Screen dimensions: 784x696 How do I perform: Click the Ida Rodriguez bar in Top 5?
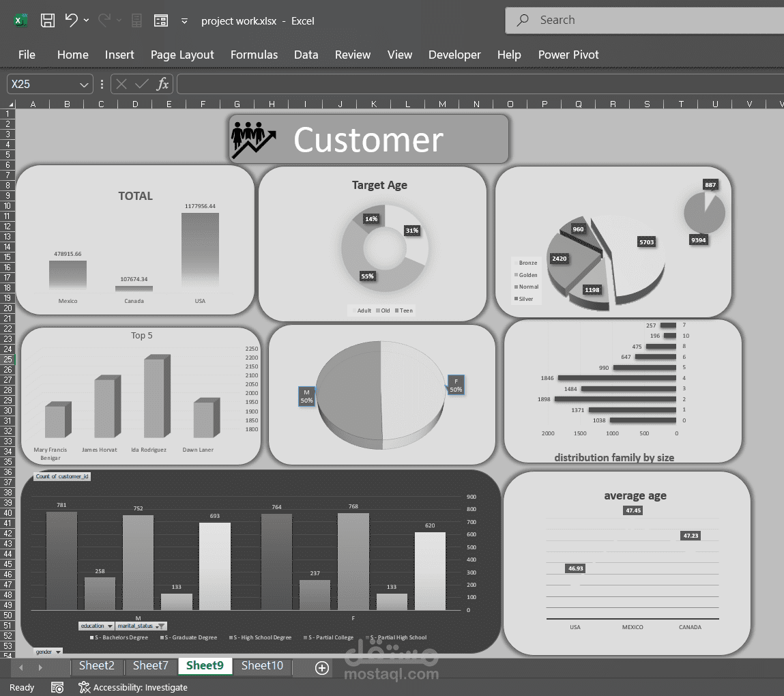(x=156, y=397)
